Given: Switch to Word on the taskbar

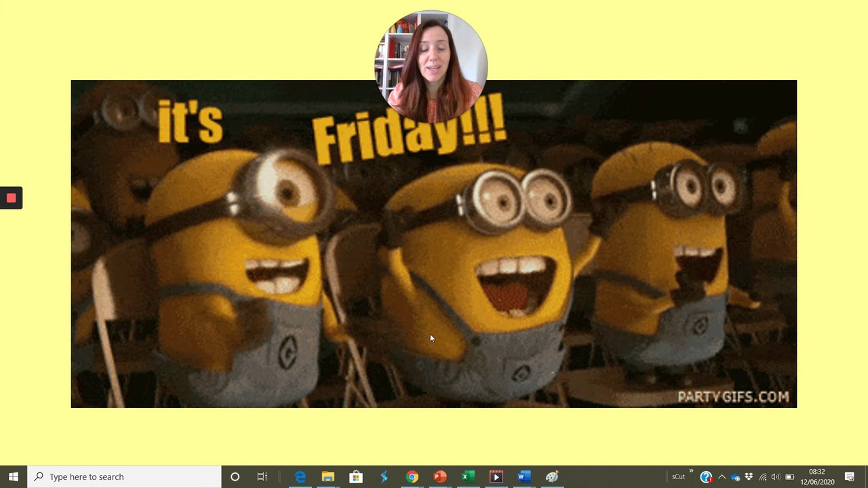Looking at the screenshot, I should [524, 476].
